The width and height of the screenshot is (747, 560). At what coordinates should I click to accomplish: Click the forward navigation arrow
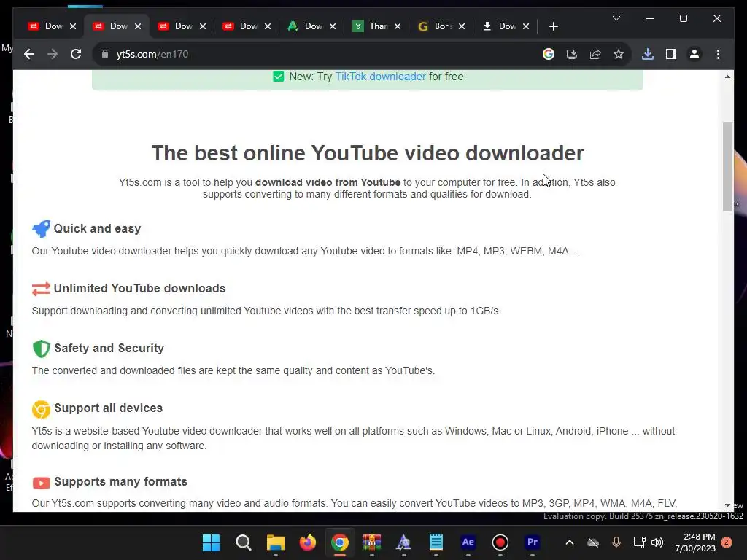click(x=53, y=54)
